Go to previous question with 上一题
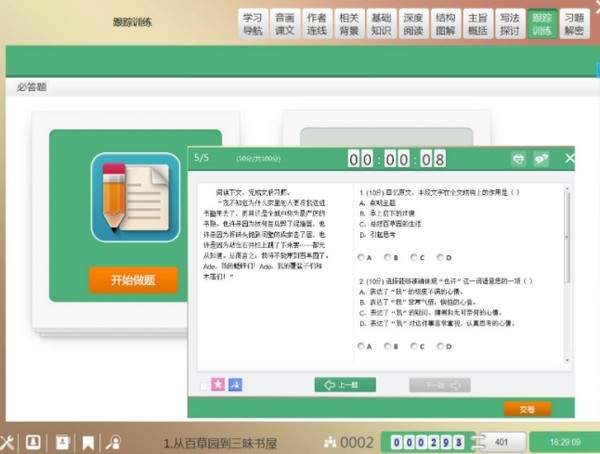The width and height of the screenshot is (600, 454). (x=345, y=384)
